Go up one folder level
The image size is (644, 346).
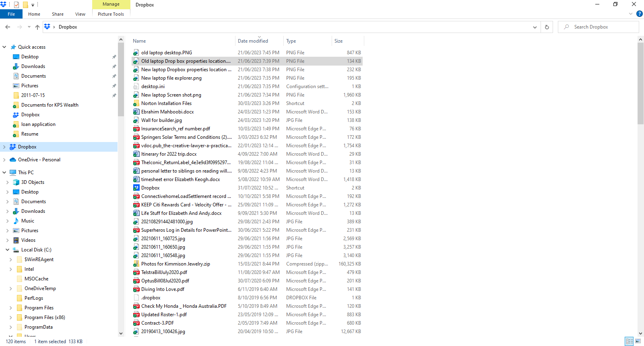tap(37, 27)
